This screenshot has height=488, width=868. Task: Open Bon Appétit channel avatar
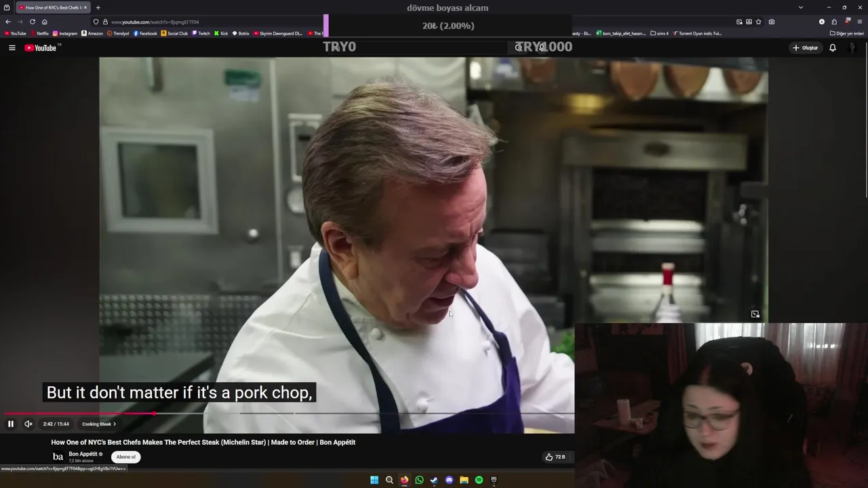[58, 457]
